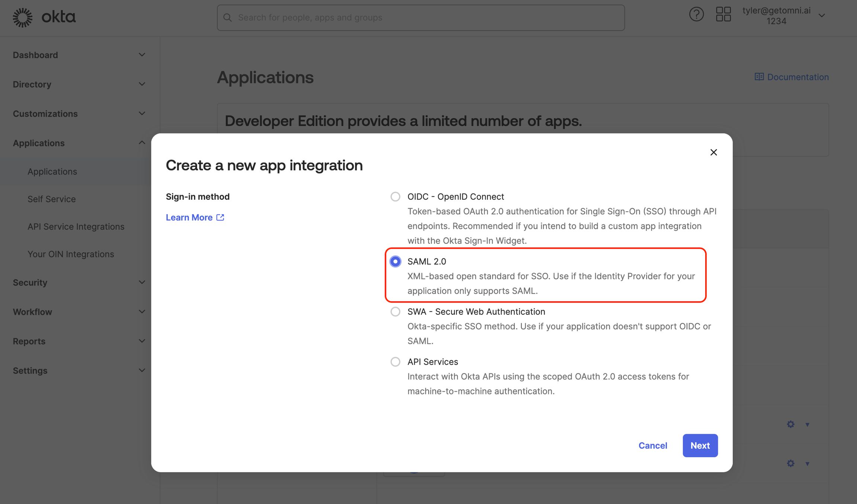This screenshot has width=857, height=504.
Task: Open the Learn More link
Action: 190,217
